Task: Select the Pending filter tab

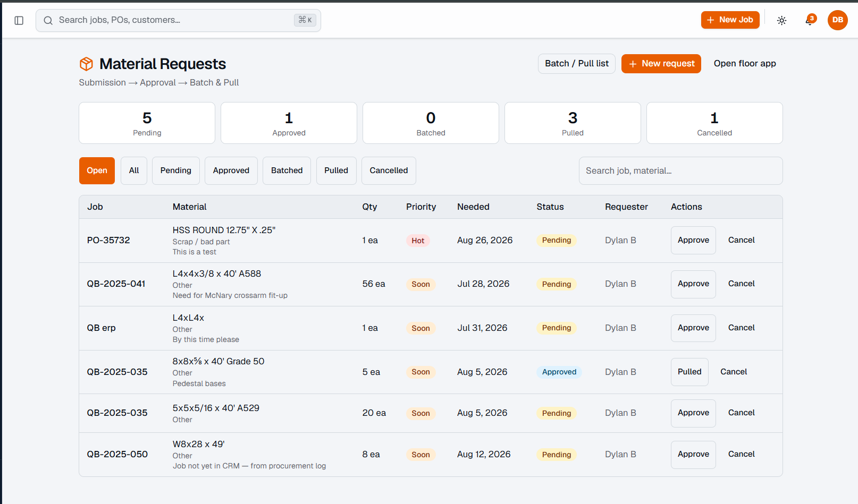Action: click(176, 170)
